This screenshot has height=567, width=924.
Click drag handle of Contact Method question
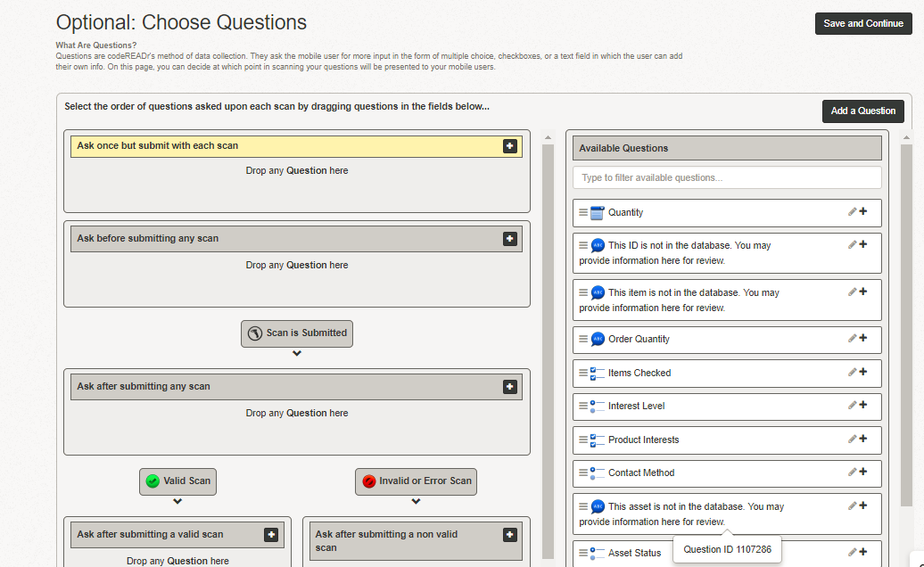(x=582, y=472)
